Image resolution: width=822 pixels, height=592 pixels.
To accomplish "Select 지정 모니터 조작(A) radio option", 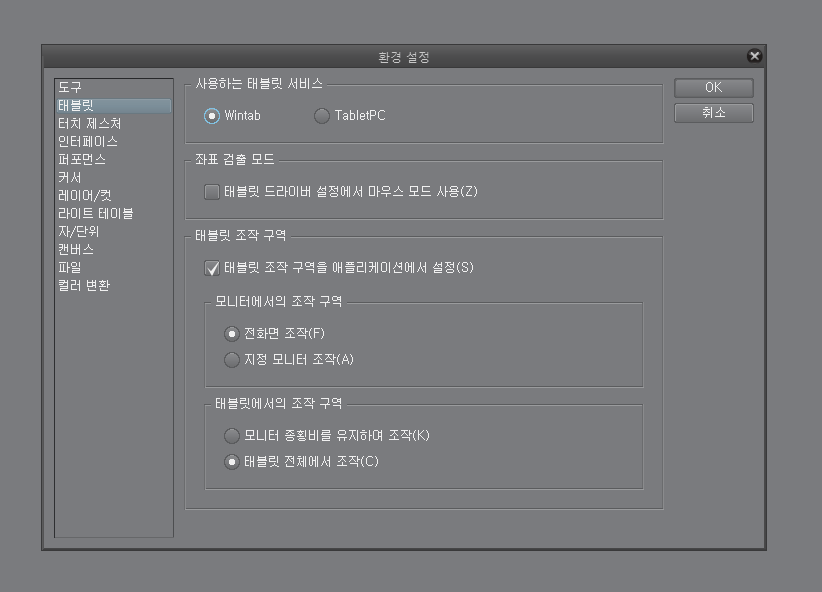I will [x=232, y=360].
